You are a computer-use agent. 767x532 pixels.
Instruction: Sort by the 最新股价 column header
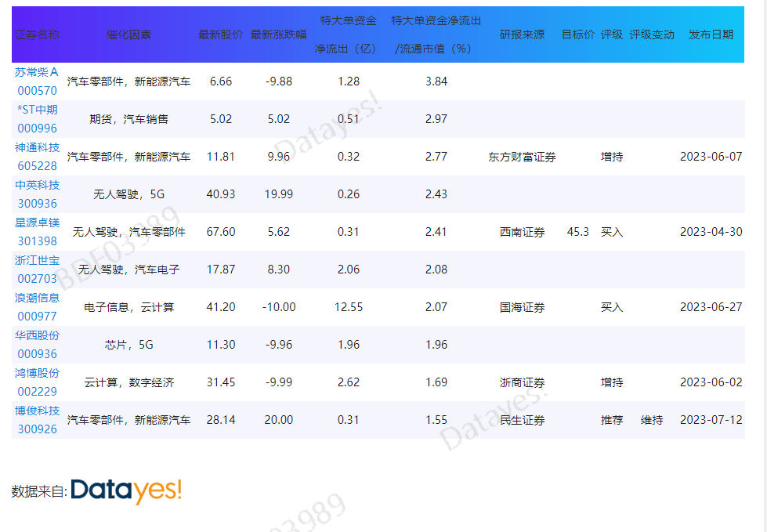coord(220,34)
